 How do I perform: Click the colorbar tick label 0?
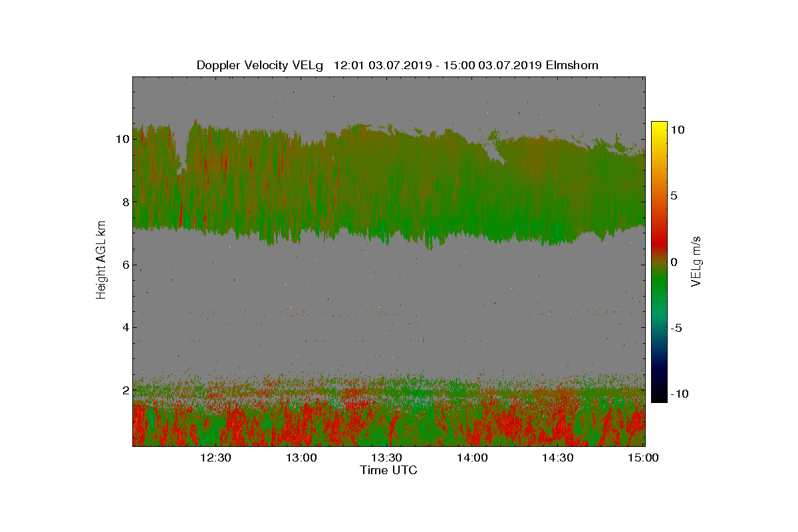tap(674, 262)
